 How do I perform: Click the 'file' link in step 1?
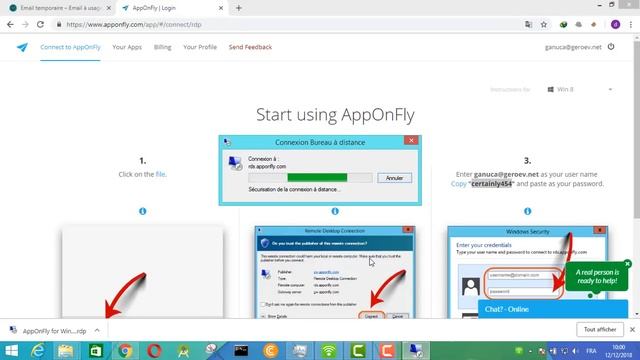(x=160, y=174)
